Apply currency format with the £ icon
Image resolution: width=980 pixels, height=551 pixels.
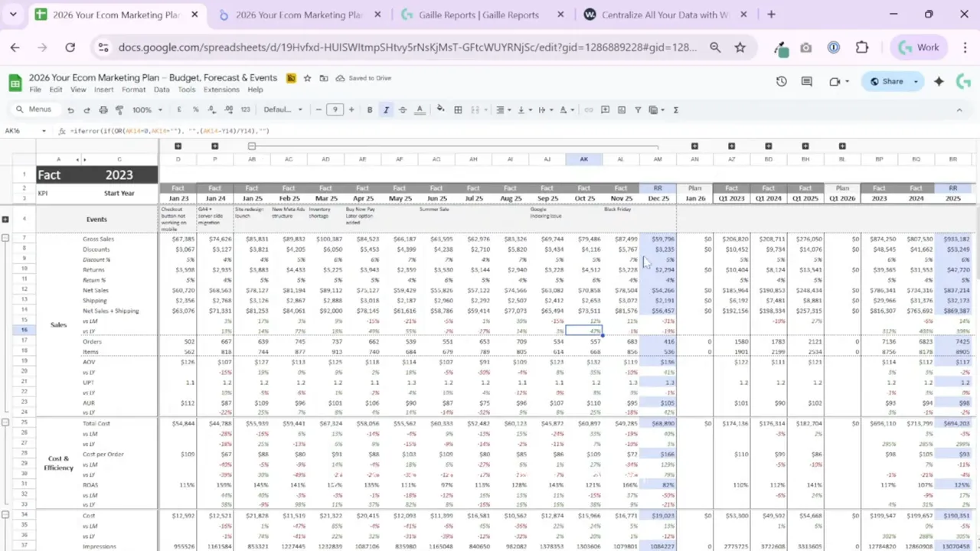click(178, 109)
